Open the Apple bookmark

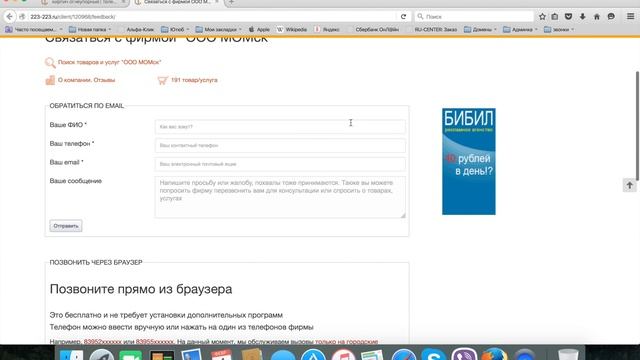pos(259,29)
